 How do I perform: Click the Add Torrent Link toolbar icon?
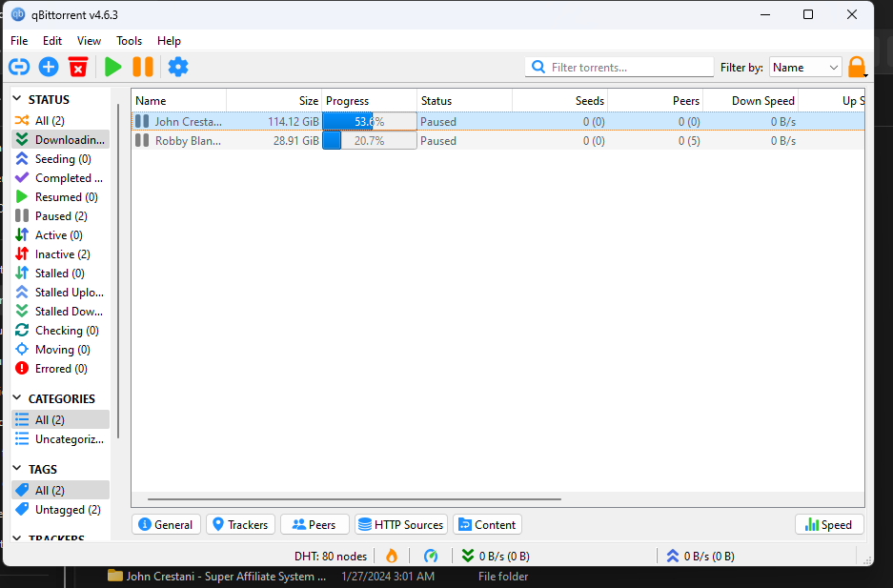coord(19,67)
